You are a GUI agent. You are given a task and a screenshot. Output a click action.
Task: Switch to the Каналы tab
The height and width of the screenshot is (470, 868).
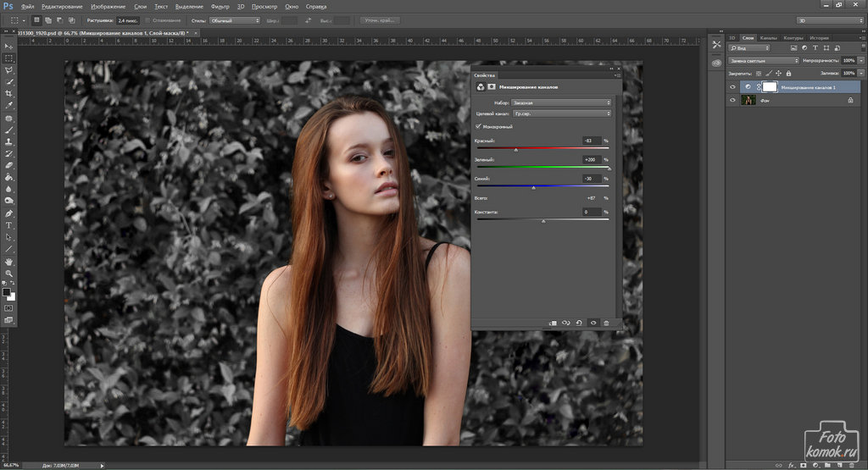pos(768,37)
